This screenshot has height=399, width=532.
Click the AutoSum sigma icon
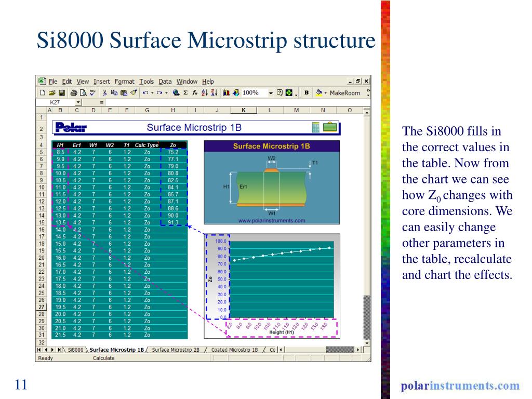coord(185,92)
